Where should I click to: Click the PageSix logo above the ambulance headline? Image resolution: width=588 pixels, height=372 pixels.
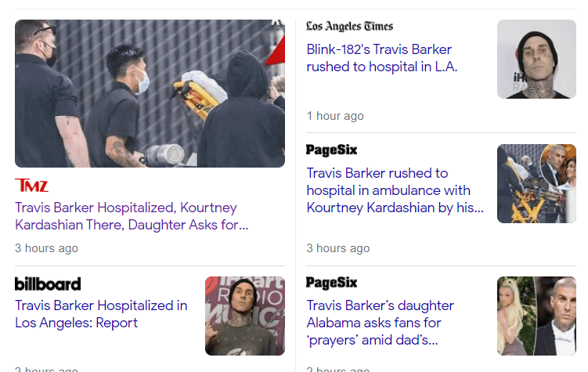tap(331, 150)
